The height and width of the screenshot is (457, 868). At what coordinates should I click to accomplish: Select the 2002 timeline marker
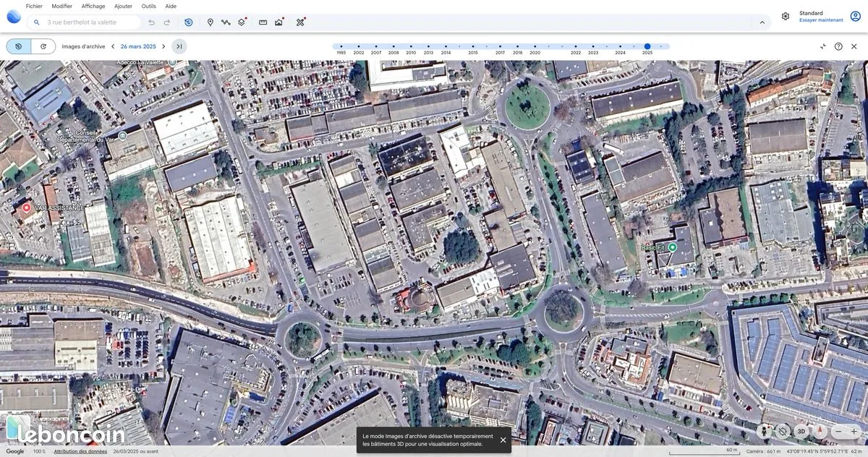tap(359, 46)
